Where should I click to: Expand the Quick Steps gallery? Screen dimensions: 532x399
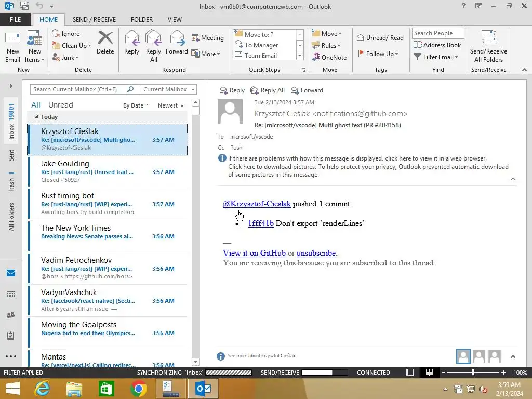click(300, 55)
